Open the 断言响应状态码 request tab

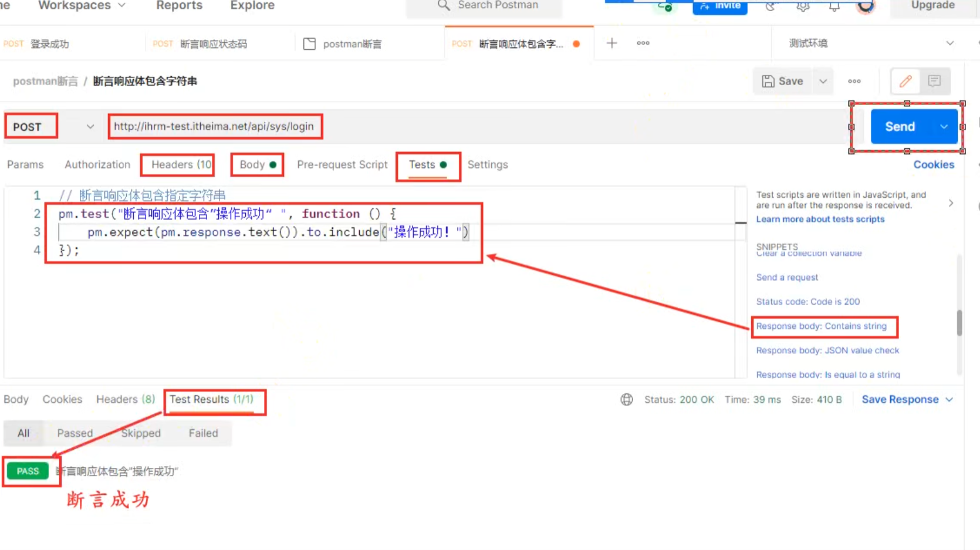coord(213,44)
